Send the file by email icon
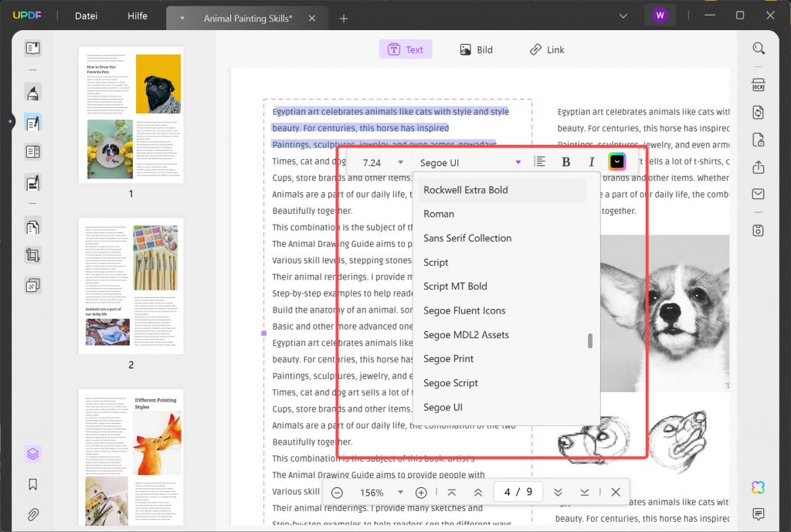Viewport: 791px width, 532px height. (759, 194)
